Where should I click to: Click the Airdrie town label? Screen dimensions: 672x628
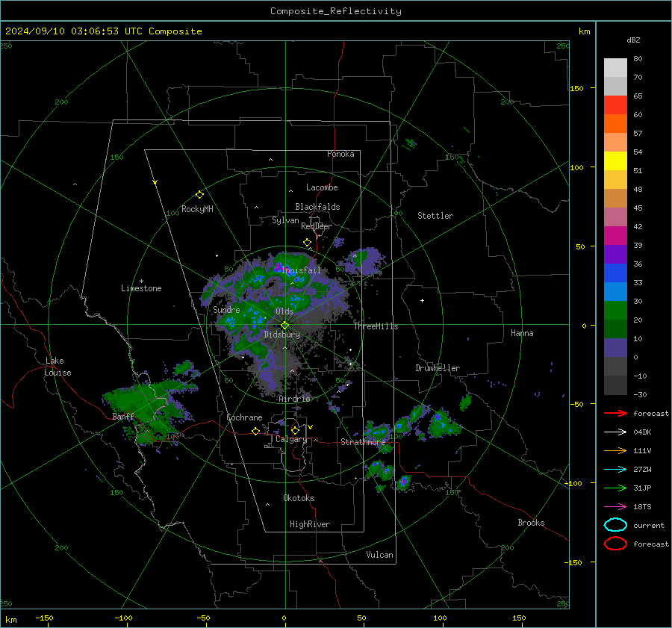coord(294,399)
